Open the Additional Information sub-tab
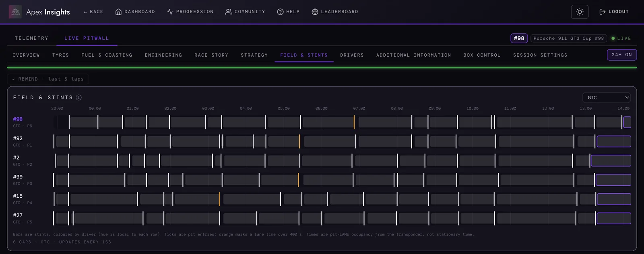The height and width of the screenshot is (254, 644). coord(413,55)
